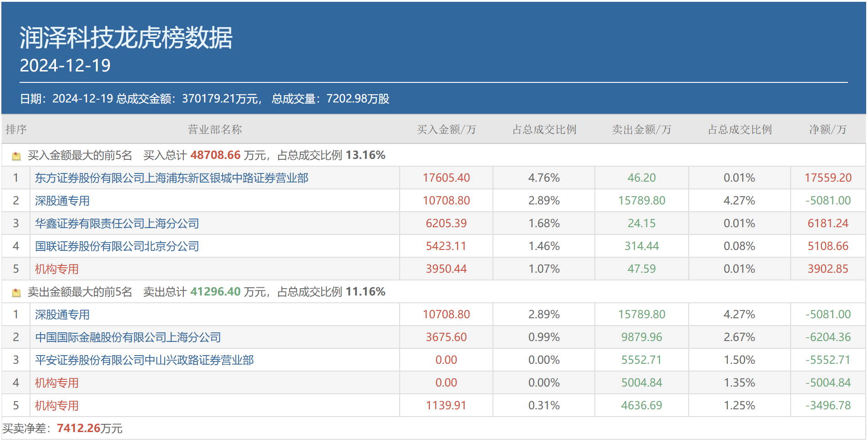Click 深股通专用 in the buy top-5 list
Screen dimensions: 868x443
click(x=62, y=201)
